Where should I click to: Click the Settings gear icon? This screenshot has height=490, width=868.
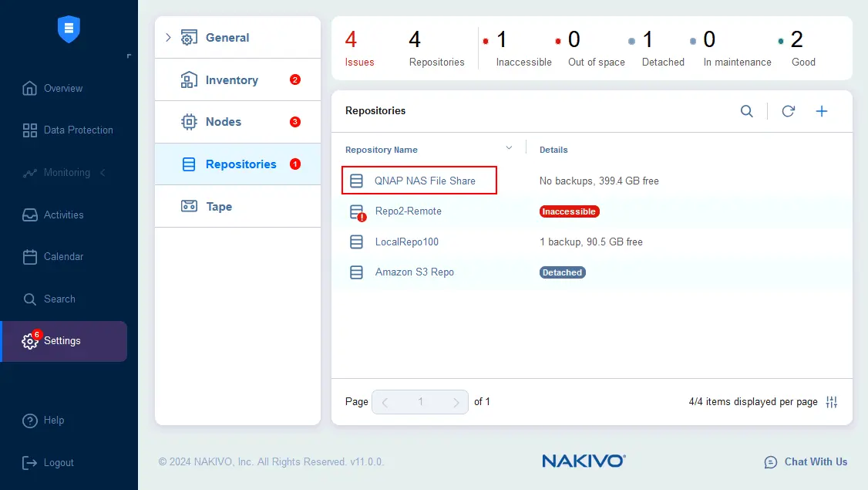30,341
